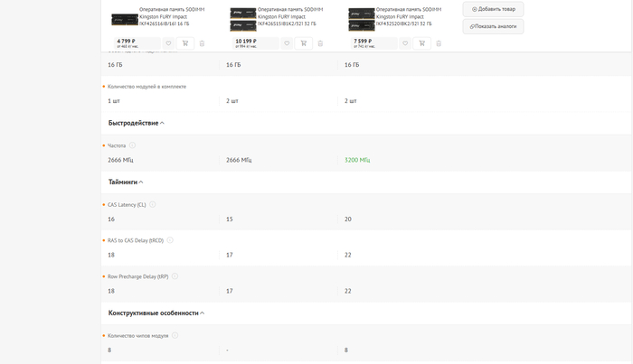Show info tooltip for Количество чипов модуля
The image size is (633, 364).
[175, 335]
